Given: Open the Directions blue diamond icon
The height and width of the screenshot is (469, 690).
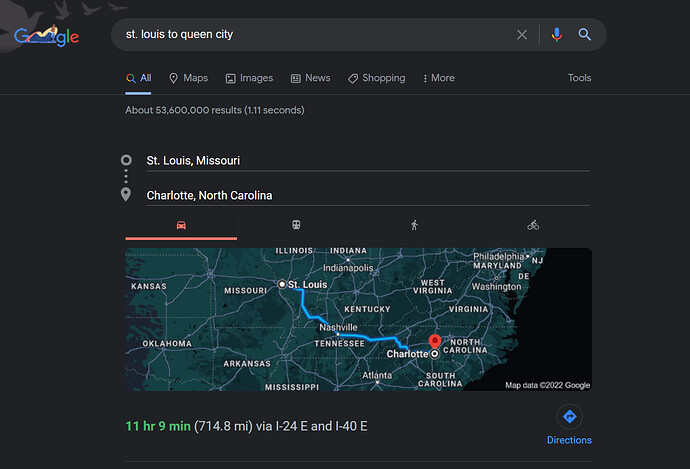Looking at the screenshot, I should [569, 417].
